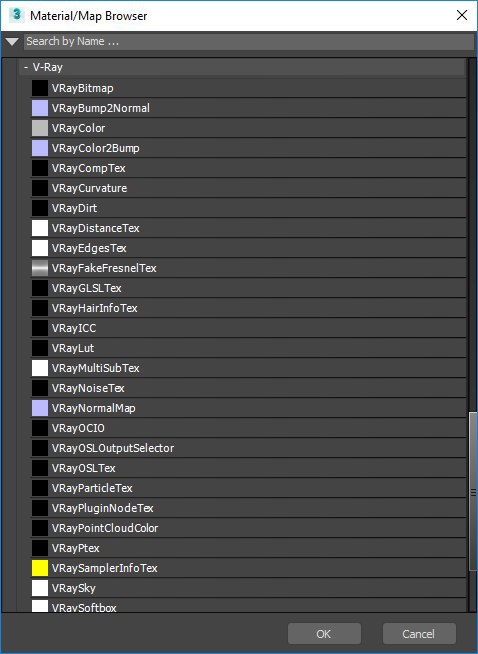
Task: Choose the VRayBump2Normal map label
Action: tap(101, 108)
